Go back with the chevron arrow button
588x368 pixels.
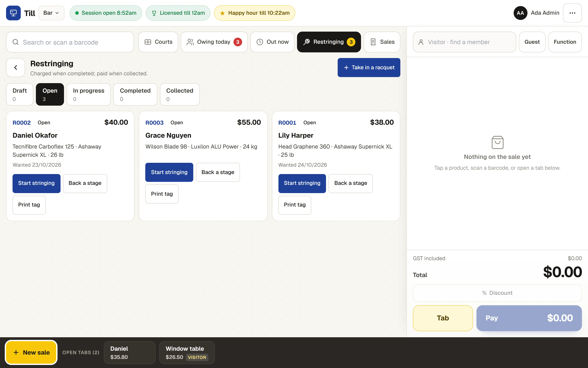(x=16, y=67)
